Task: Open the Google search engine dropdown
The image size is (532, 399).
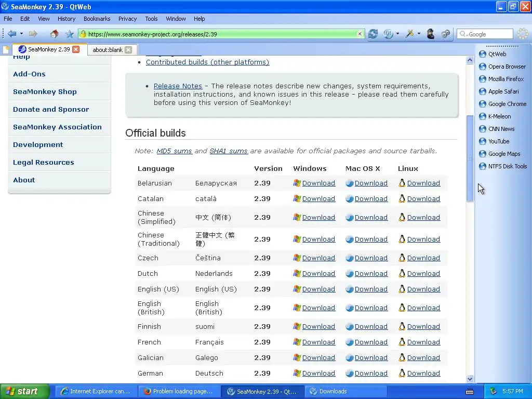Action: pos(463,34)
